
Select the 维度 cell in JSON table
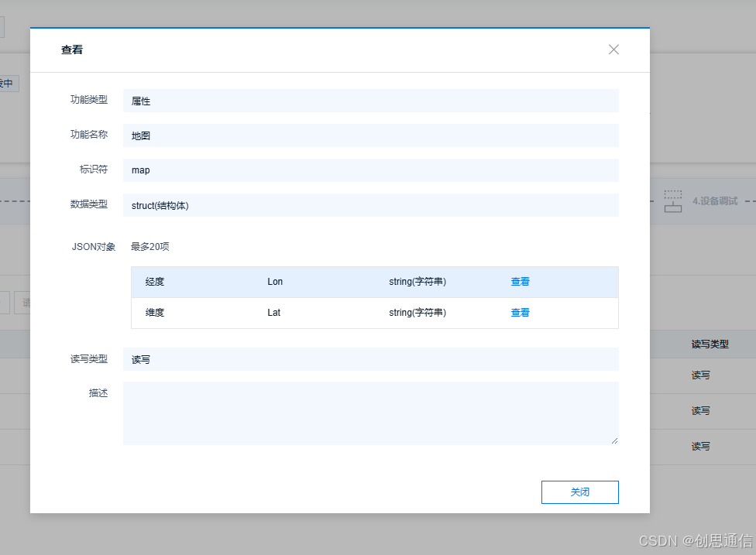pyautogui.click(x=155, y=313)
